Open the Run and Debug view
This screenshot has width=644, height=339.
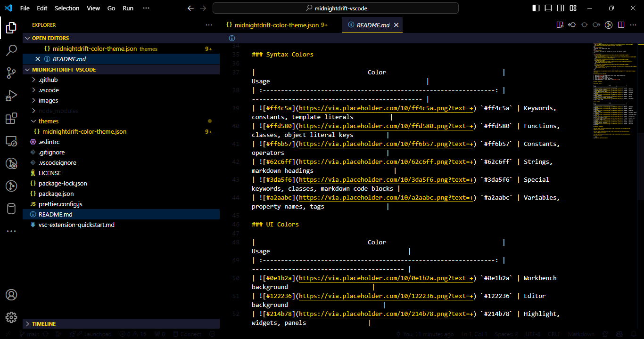(x=11, y=96)
